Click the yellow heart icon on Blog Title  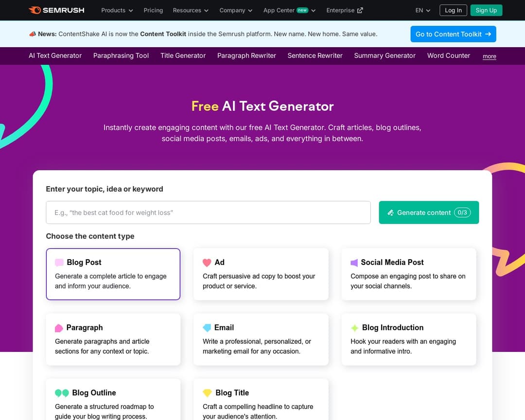[x=207, y=392]
